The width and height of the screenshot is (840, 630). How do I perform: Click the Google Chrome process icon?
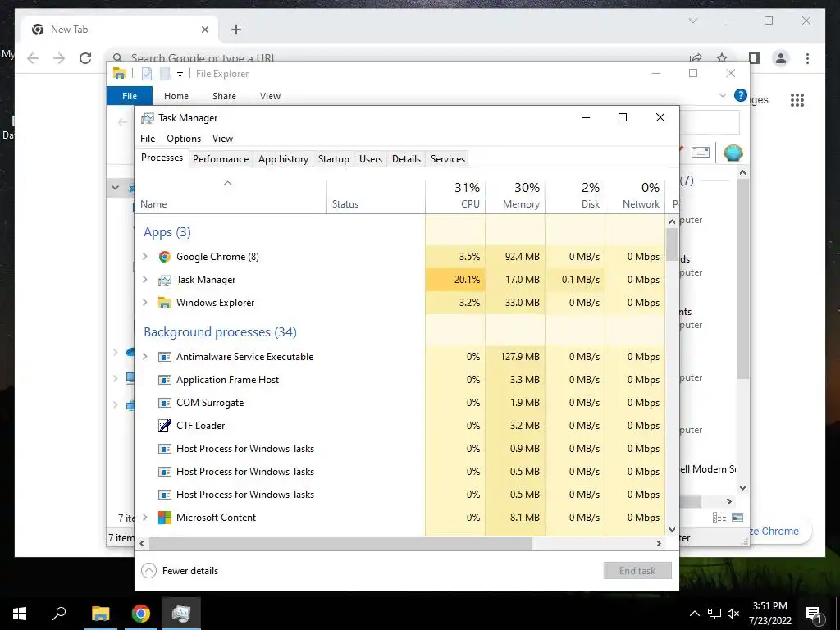pos(164,257)
